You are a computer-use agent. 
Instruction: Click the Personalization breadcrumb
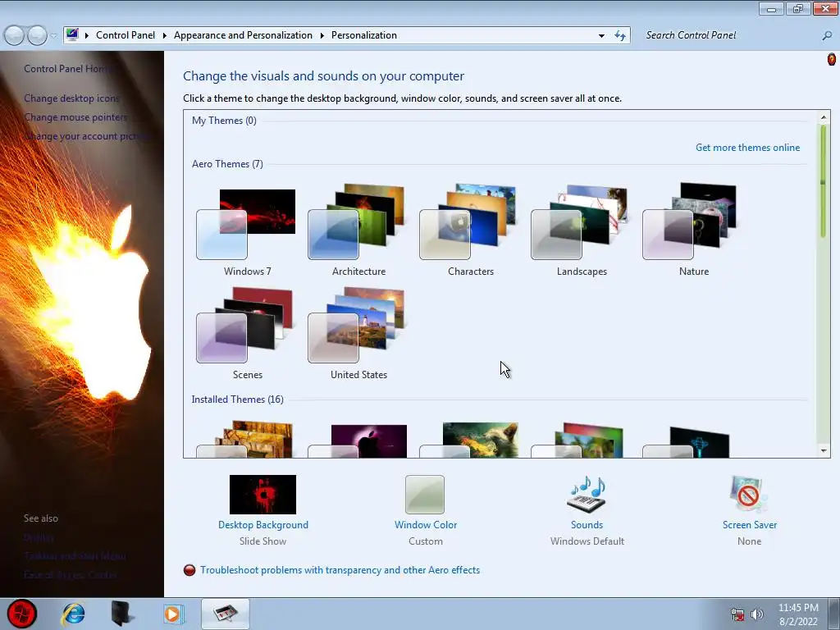(x=363, y=35)
